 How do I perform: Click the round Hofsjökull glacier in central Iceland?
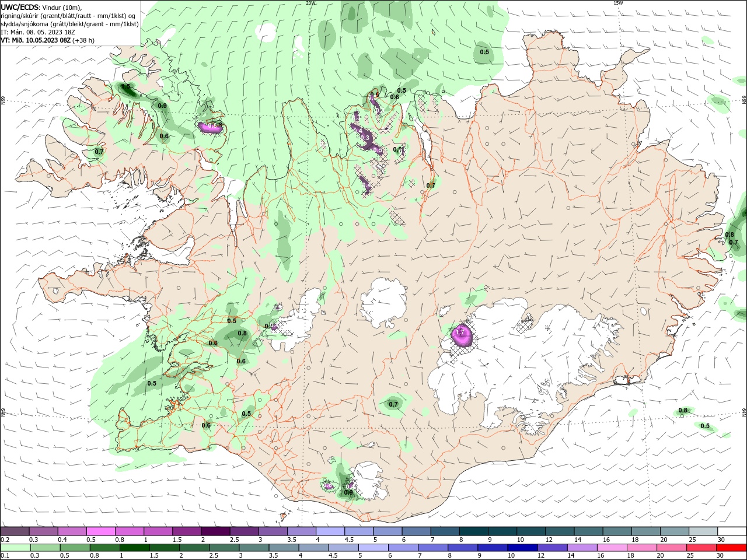[383, 302]
